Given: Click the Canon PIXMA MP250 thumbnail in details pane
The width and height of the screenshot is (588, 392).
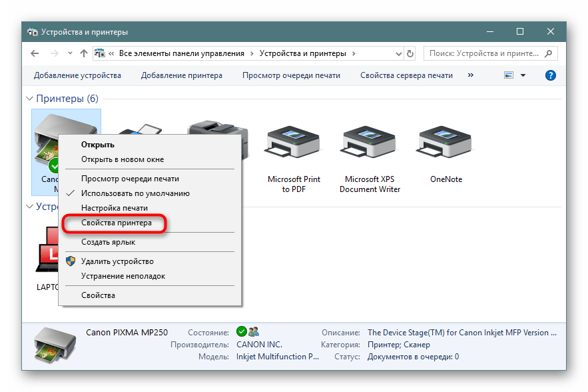Looking at the screenshot, I should pos(55,344).
